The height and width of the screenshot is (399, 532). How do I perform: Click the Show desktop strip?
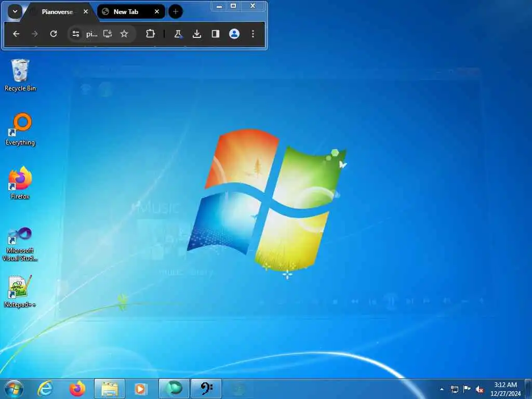pos(528,389)
